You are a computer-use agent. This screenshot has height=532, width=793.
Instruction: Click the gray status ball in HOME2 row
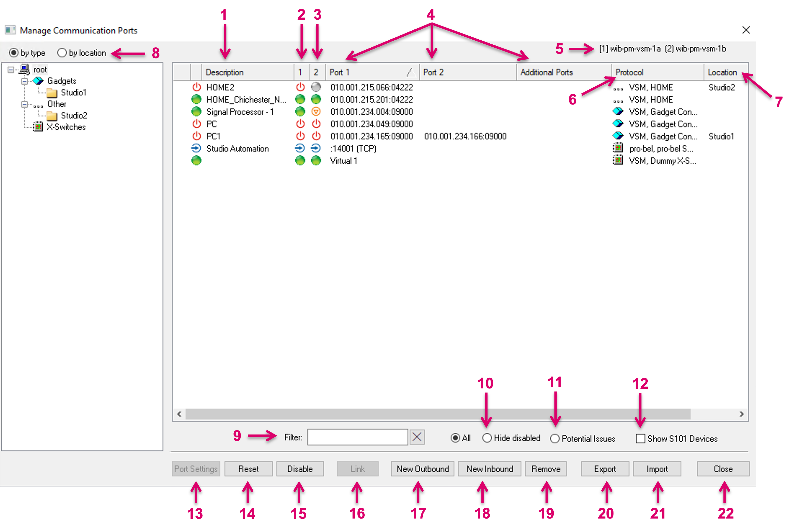[316, 87]
